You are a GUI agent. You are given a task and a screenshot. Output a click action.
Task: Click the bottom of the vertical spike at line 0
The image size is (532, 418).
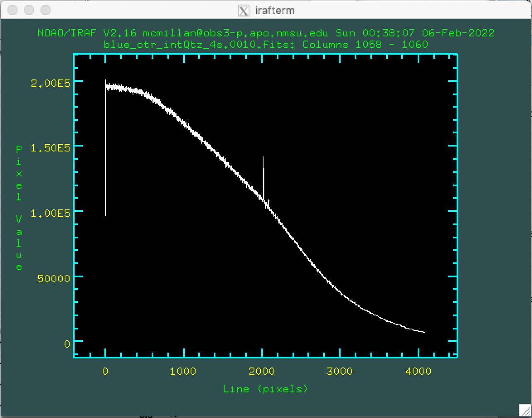106,215
